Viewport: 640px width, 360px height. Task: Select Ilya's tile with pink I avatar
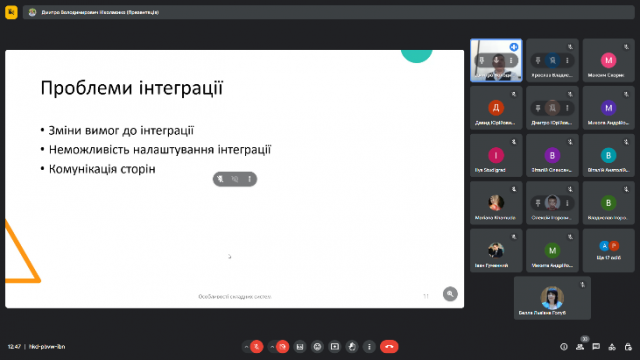pos(496,156)
